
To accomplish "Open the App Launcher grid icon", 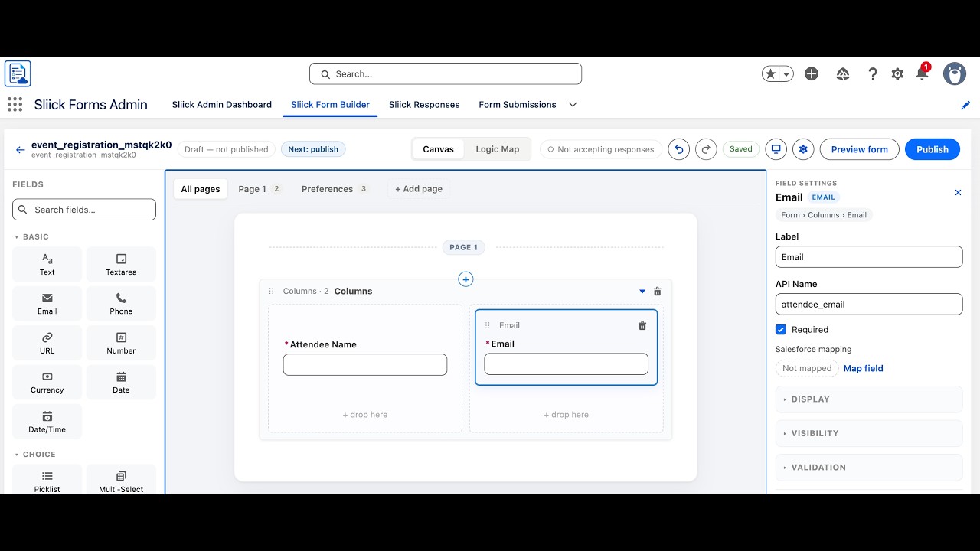I will (15, 105).
